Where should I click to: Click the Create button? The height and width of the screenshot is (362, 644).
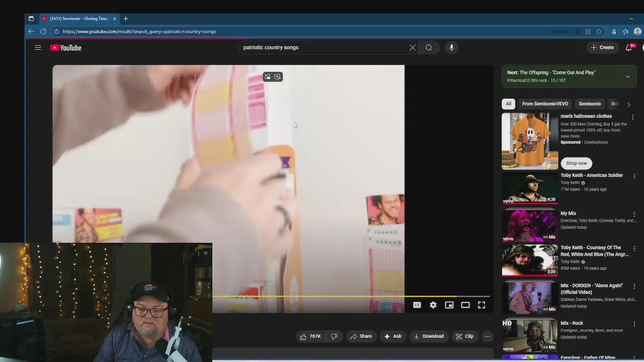pyautogui.click(x=602, y=47)
